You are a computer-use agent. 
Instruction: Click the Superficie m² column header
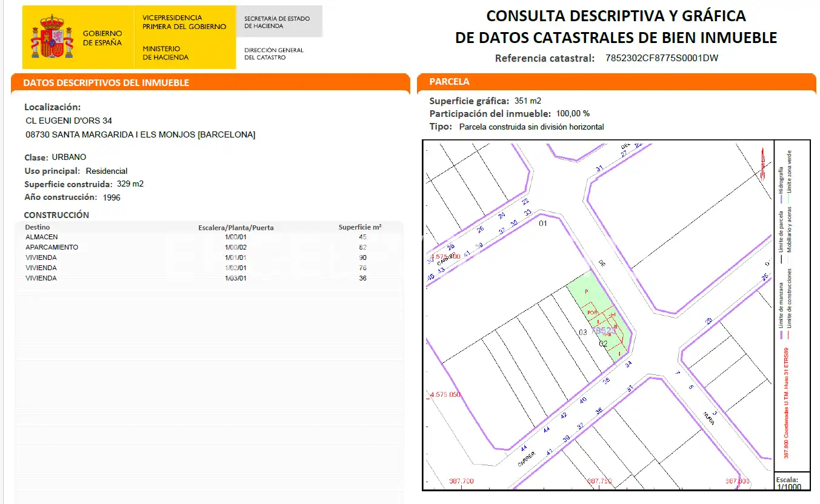(x=359, y=227)
